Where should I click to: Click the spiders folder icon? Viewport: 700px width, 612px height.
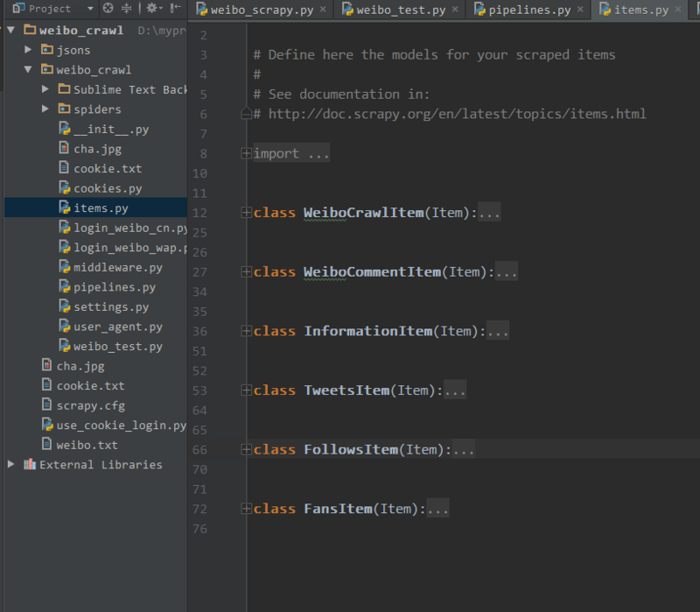pos(64,109)
